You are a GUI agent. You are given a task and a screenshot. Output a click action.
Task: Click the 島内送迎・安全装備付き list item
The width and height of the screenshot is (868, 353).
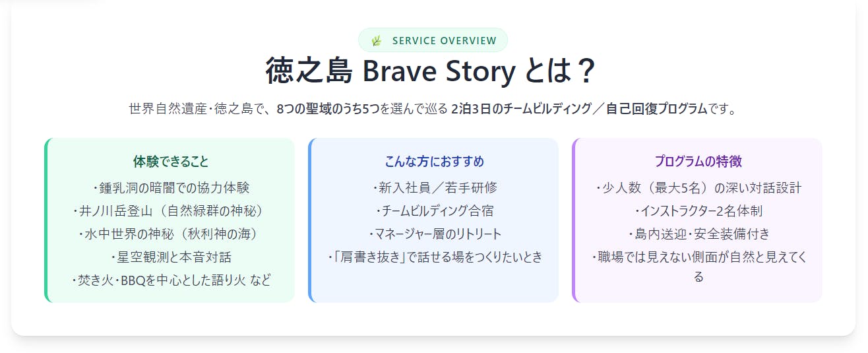[x=698, y=234]
